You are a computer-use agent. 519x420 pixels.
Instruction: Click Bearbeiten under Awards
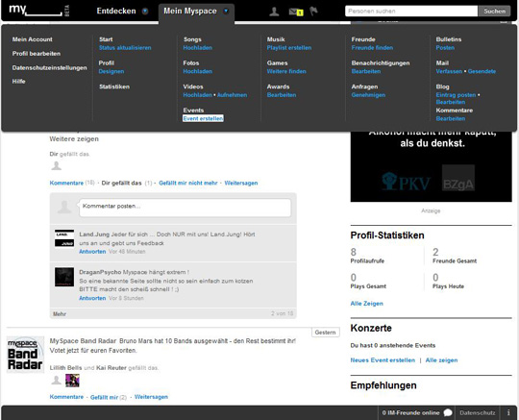coord(282,95)
